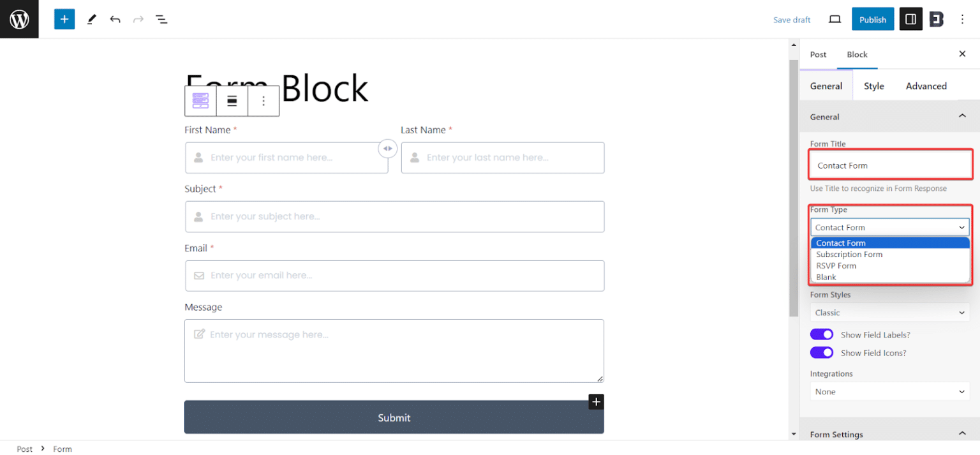Image resolution: width=980 pixels, height=455 pixels.
Task: Click the Transform form block icon
Action: (x=200, y=101)
